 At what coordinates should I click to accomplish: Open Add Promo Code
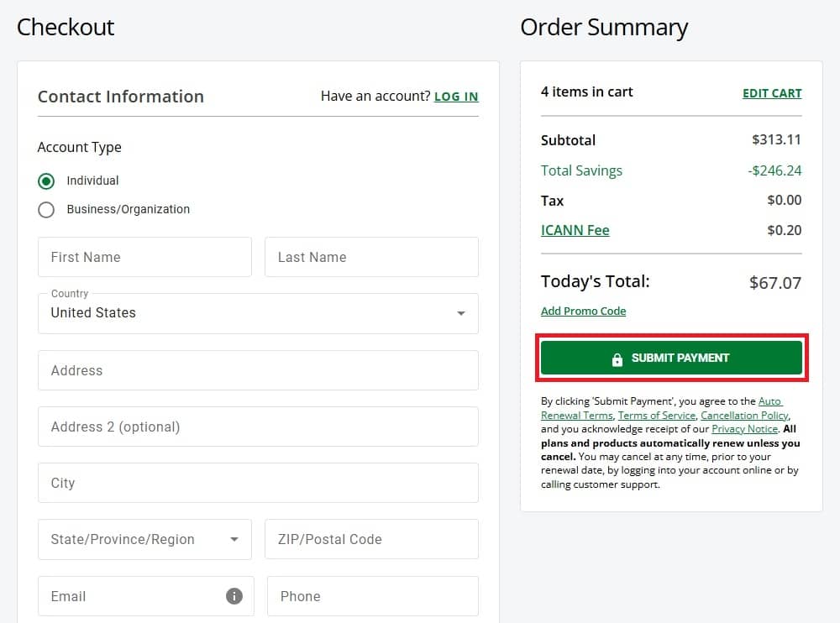[583, 311]
